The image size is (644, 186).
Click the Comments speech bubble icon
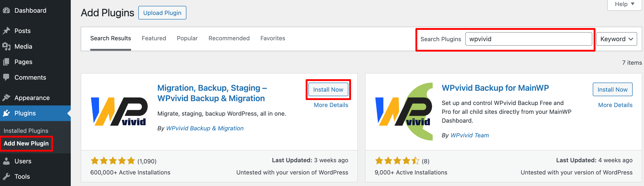pos(6,77)
